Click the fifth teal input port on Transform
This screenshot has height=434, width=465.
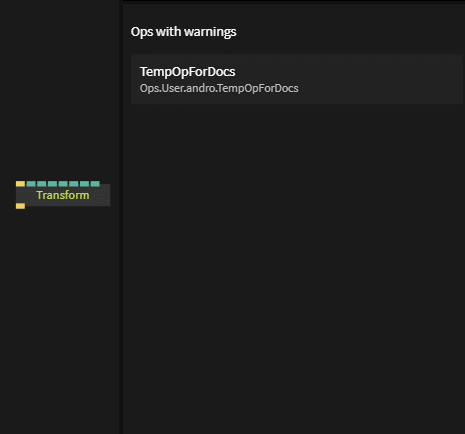click(x=74, y=184)
